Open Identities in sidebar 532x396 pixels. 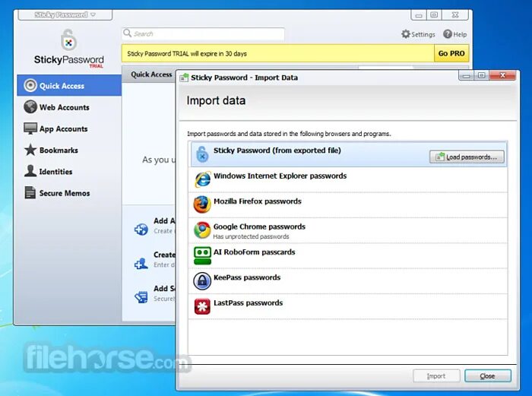(x=69, y=171)
